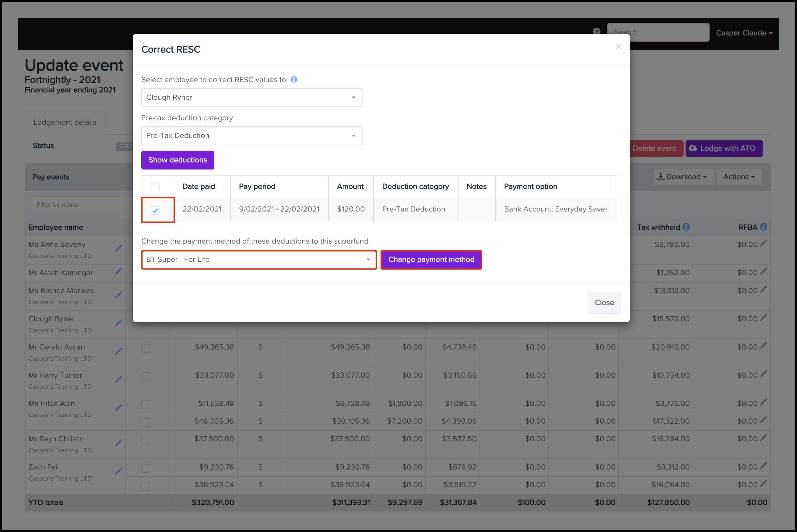Click the info icon beside RESC values label
The width and height of the screenshot is (797, 532).
point(294,79)
